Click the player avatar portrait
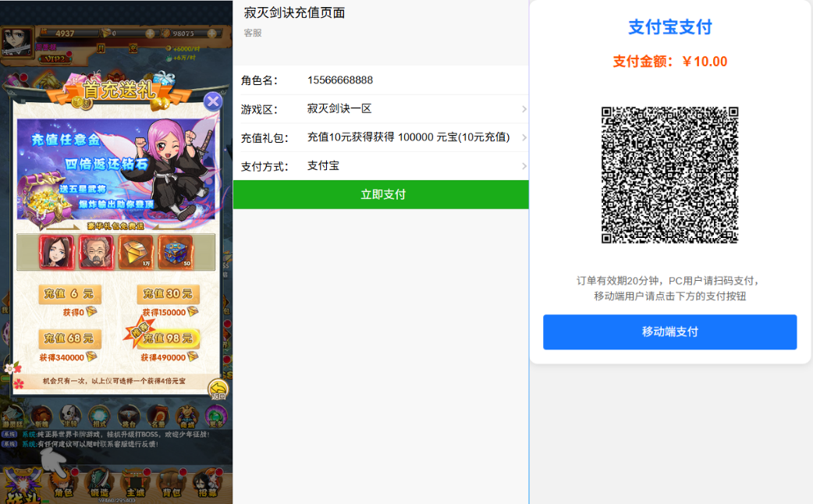The height and width of the screenshot is (504, 813). [16, 41]
